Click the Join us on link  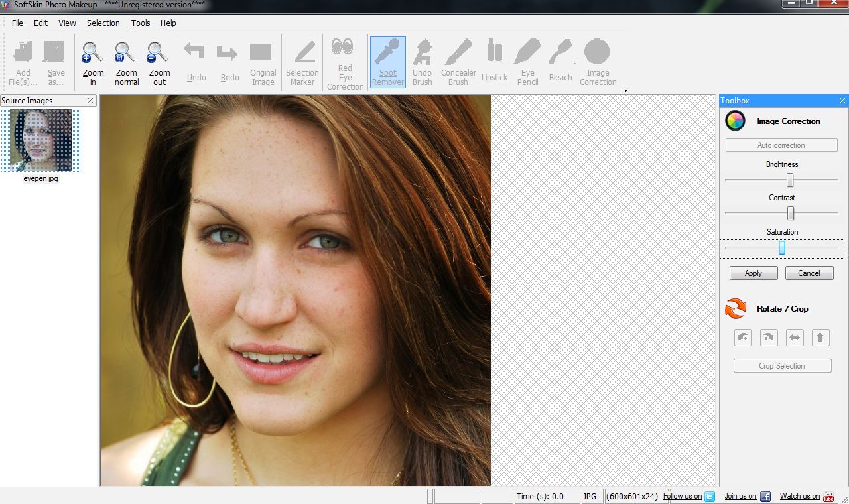[740, 496]
